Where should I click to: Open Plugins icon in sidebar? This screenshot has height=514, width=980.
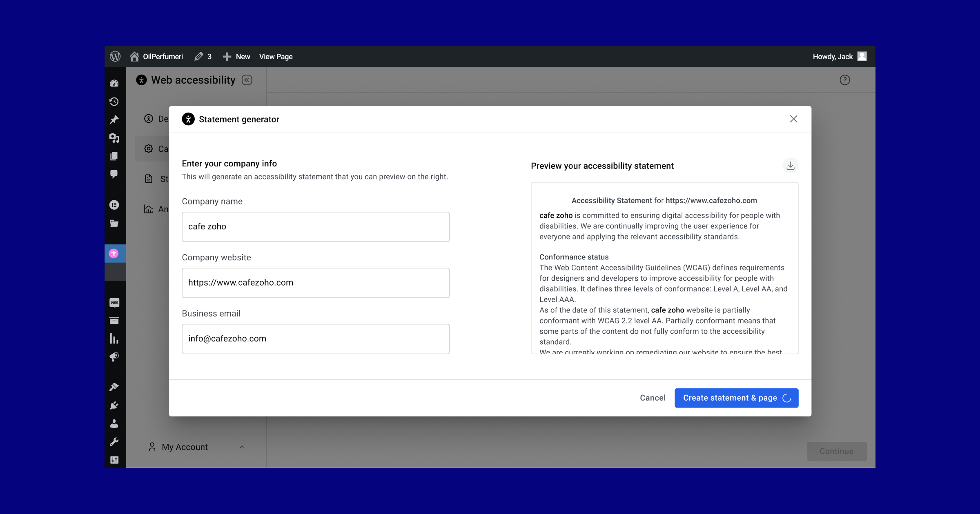(114, 405)
